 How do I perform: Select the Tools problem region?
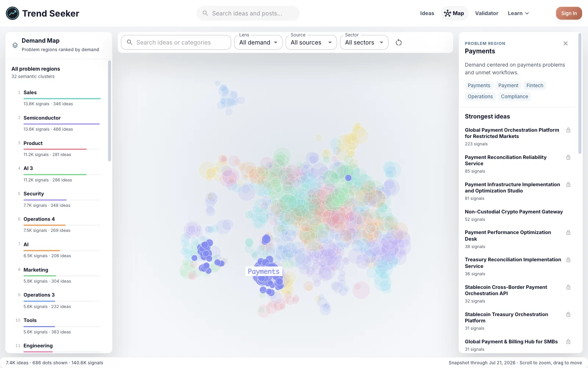click(x=59, y=326)
